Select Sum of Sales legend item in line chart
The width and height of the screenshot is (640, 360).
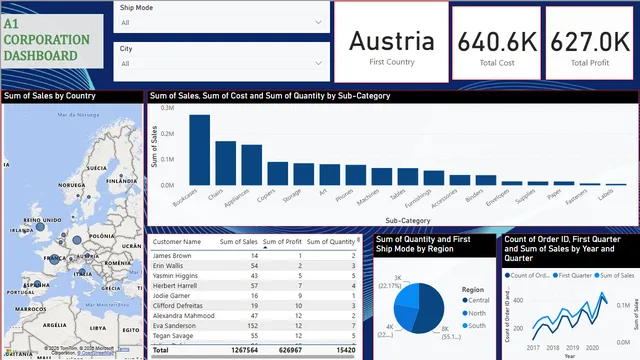pyautogui.click(x=614, y=276)
